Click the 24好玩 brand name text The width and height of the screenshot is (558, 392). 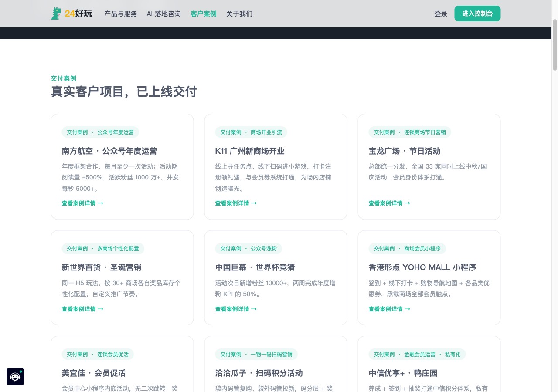[x=78, y=14]
